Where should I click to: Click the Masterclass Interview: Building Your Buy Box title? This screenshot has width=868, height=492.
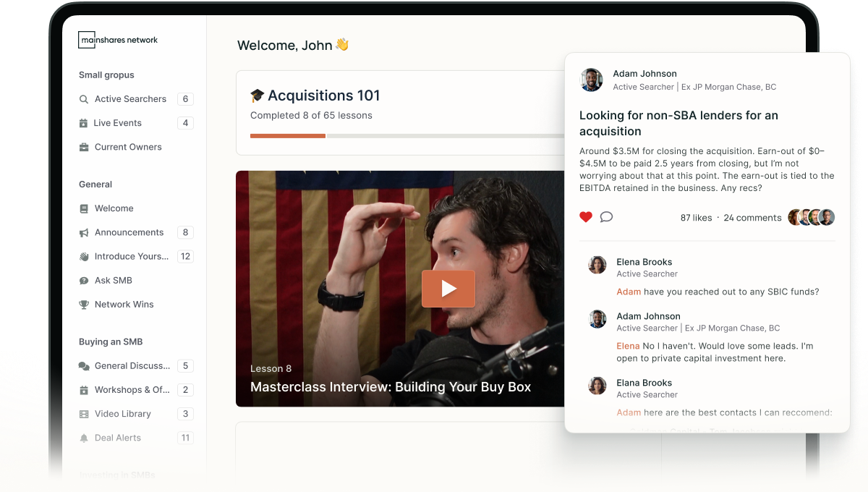391,387
